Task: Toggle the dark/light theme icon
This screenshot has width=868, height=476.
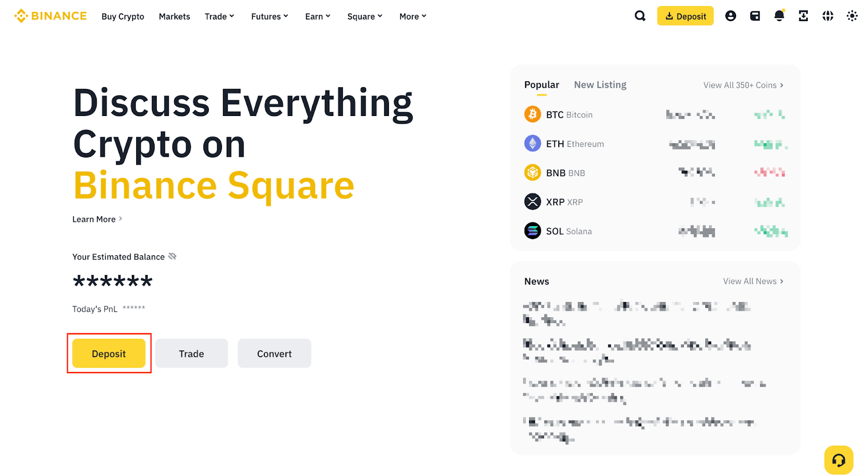Action: 852,16
